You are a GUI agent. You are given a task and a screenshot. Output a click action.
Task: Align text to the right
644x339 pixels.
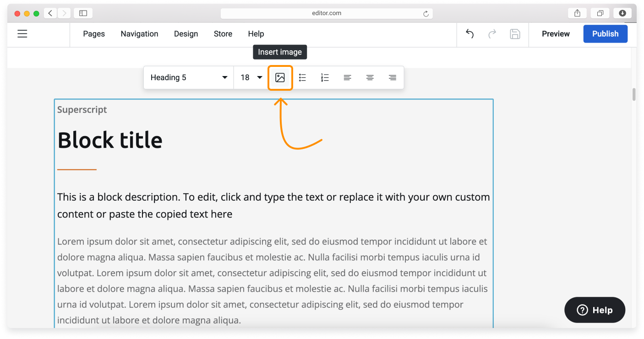(392, 78)
